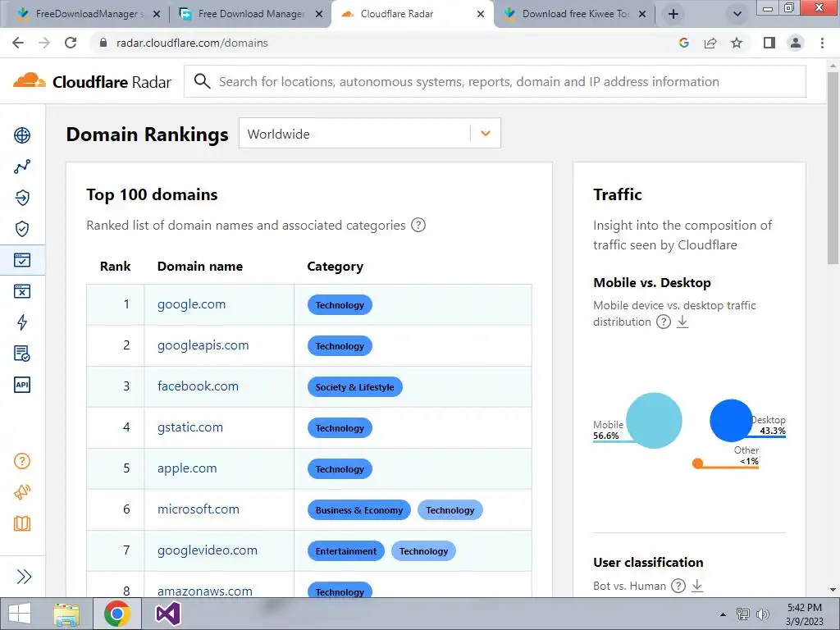
Task: Open the window-with-X sidebar icon
Action: pos(22,291)
